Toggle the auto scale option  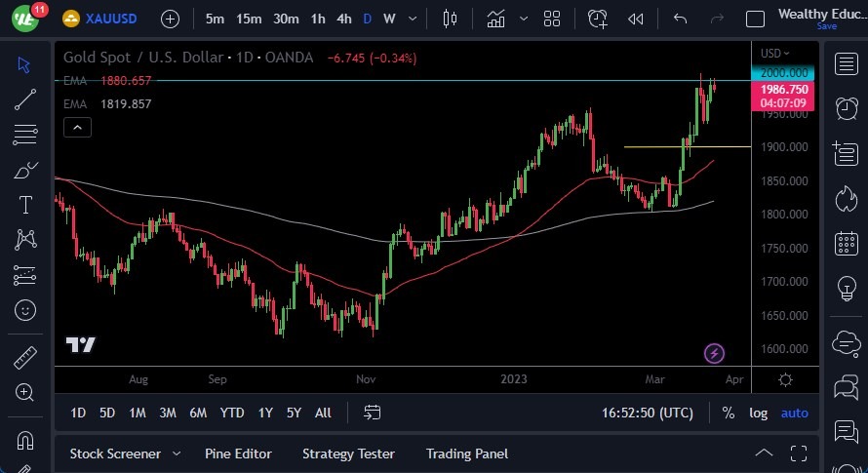click(x=794, y=413)
